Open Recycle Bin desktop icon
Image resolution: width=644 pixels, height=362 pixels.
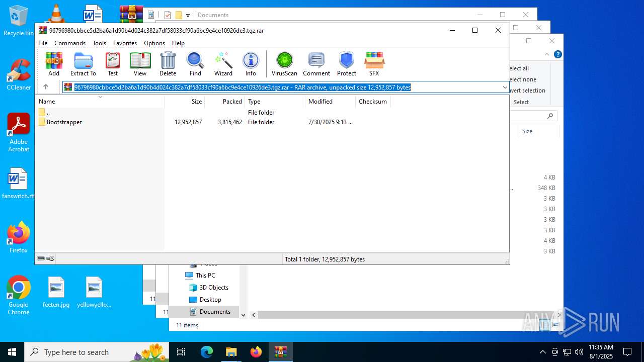(x=19, y=21)
